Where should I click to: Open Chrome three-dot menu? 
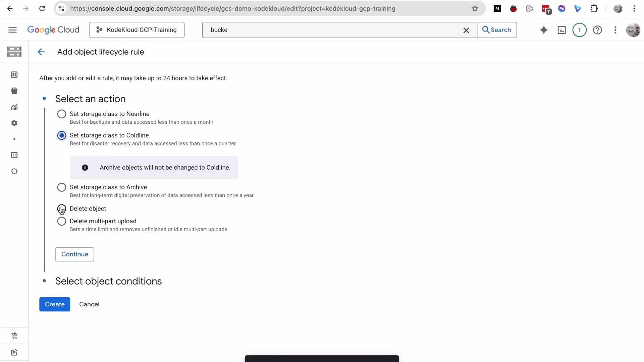(x=634, y=9)
